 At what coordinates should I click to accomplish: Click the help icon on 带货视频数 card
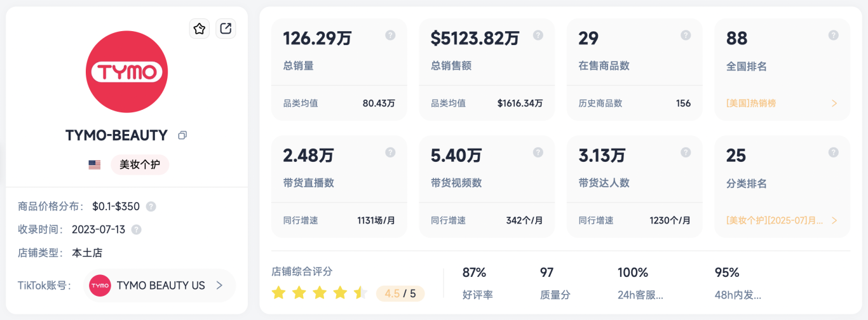coord(538,152)
